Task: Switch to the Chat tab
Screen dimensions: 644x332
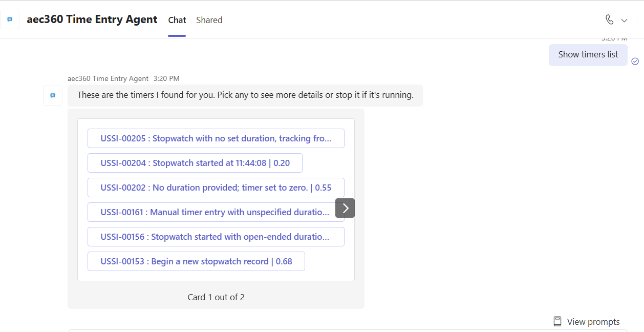Action: (x=177, y=20)
